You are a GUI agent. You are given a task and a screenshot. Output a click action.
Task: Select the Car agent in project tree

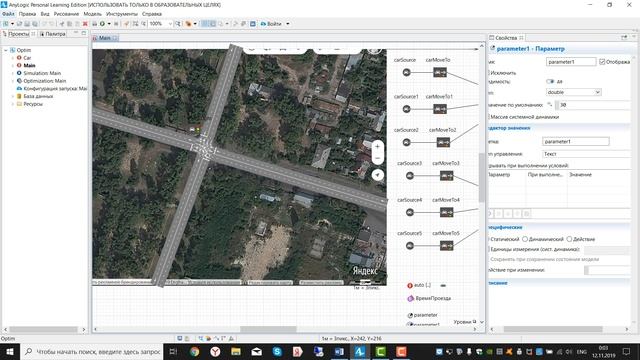click(27, 58)
